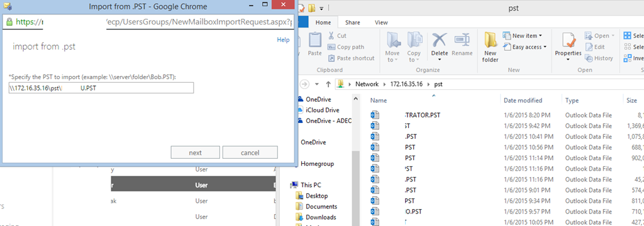Viewport: 644px width, 226px height.
Task: Click the Properties checkmark icon
Action: point(569,41)
